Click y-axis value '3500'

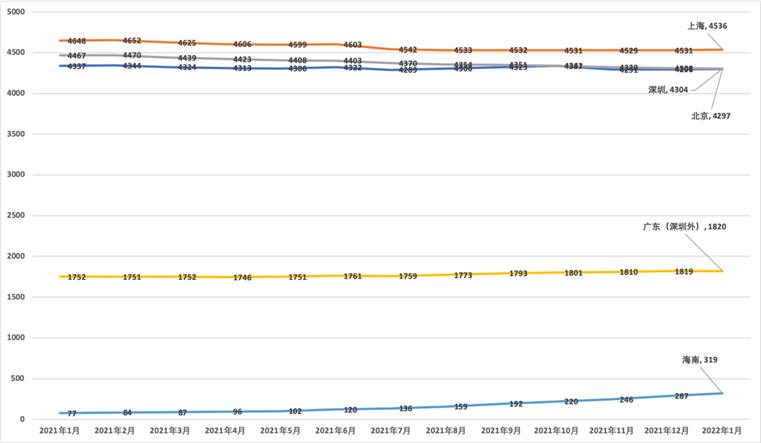point(16,134)
